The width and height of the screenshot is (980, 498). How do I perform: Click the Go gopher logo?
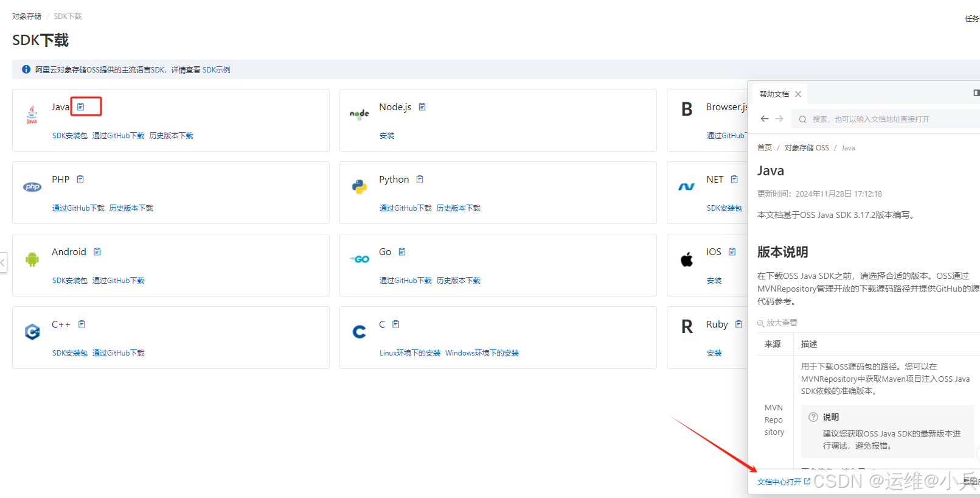(360, 259)
